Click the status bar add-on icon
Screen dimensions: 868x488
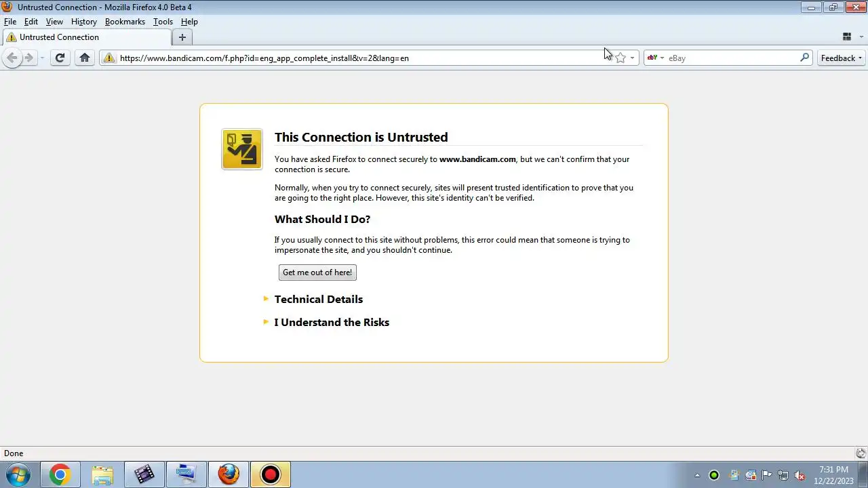(861, 453)
